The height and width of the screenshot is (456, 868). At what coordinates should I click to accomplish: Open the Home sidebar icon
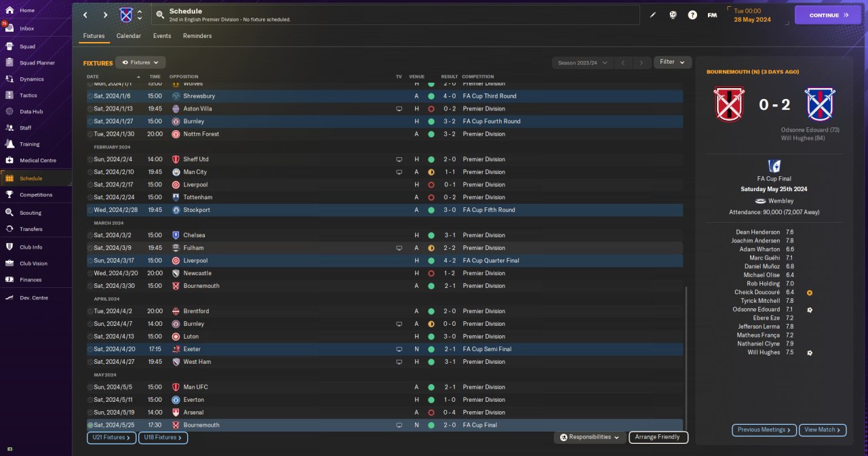point(9,10)
